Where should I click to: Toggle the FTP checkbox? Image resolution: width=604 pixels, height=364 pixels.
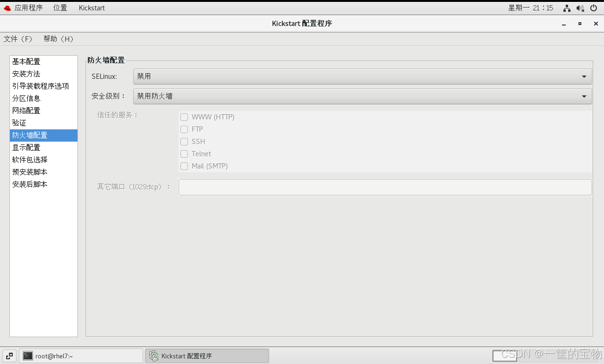tap(184, 129)
